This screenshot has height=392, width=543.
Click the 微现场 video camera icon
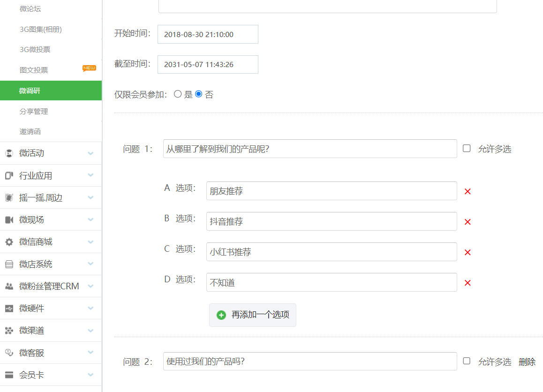(x=9, y=219)
